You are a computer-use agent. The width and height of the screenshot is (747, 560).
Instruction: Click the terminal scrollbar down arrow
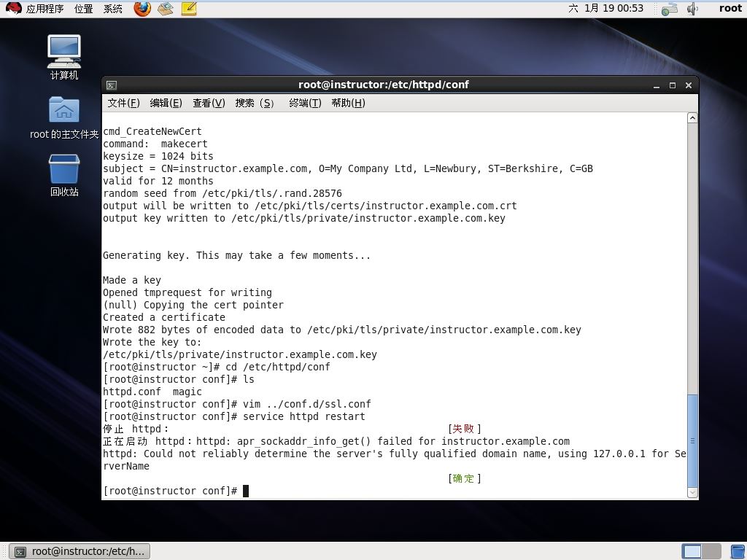pos(693,492)
